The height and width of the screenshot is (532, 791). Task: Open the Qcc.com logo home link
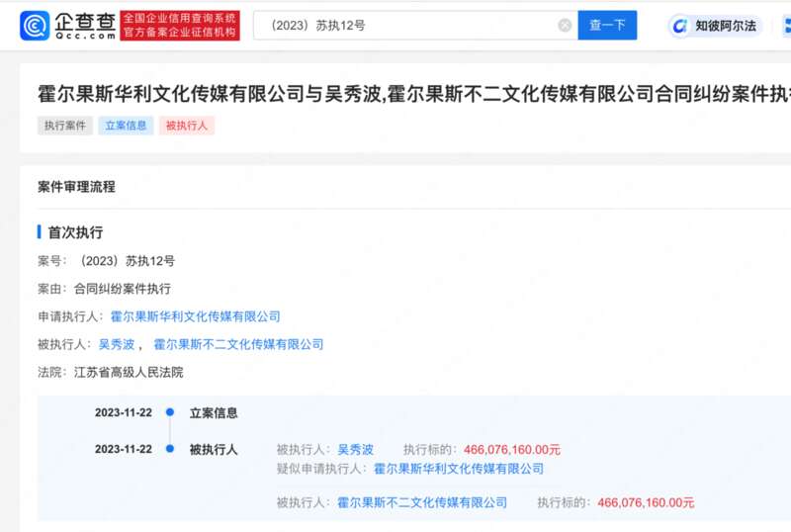(x=67, y=26)
